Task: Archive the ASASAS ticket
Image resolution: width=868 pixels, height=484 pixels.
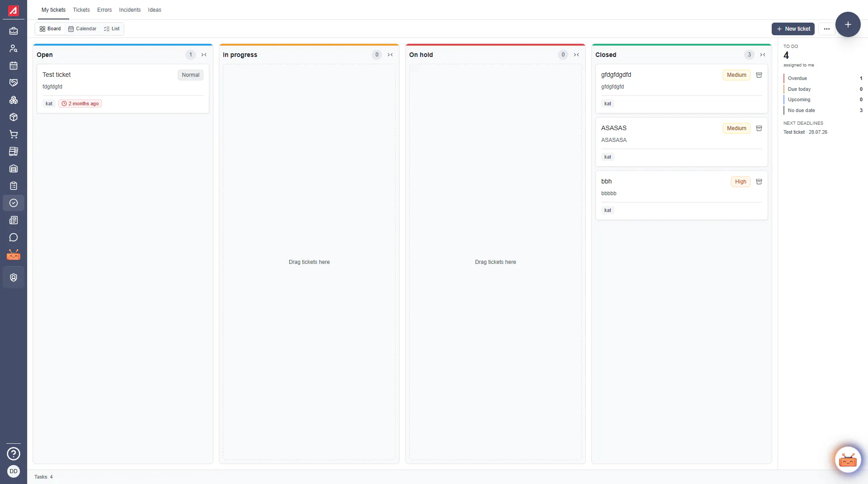Action: coord(759,128)
